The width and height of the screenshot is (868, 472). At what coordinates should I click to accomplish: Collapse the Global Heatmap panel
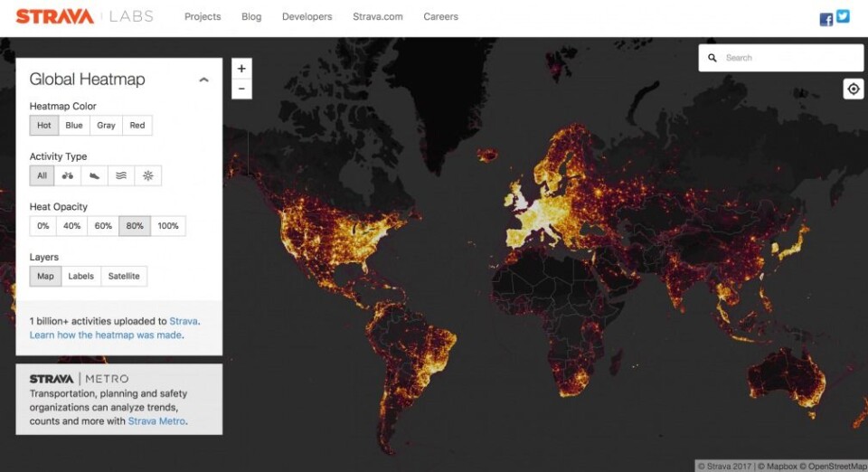(x=203, y=80)
